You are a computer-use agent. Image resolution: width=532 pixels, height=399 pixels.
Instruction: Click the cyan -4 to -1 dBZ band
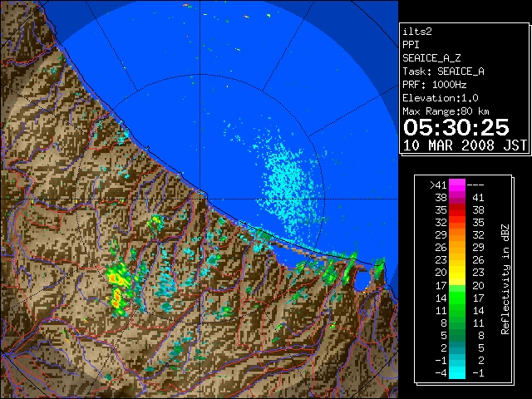(x=457, y=372)
